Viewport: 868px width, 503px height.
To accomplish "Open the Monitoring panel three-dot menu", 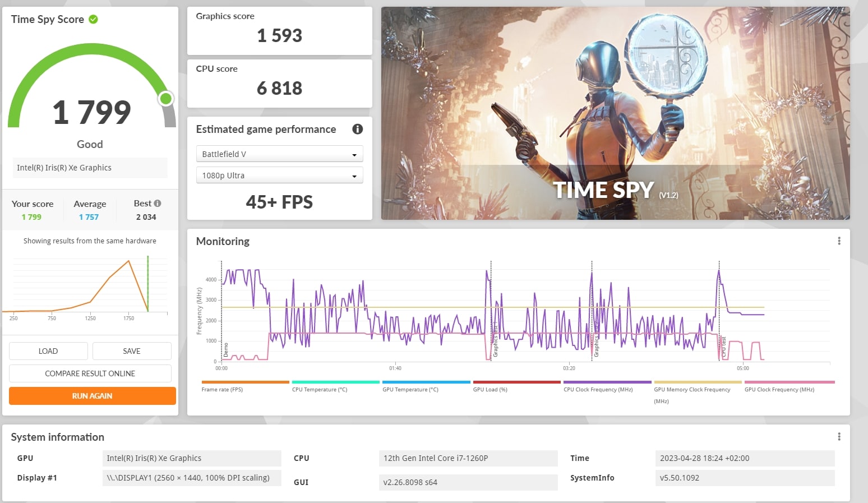I will click(839, 241).
